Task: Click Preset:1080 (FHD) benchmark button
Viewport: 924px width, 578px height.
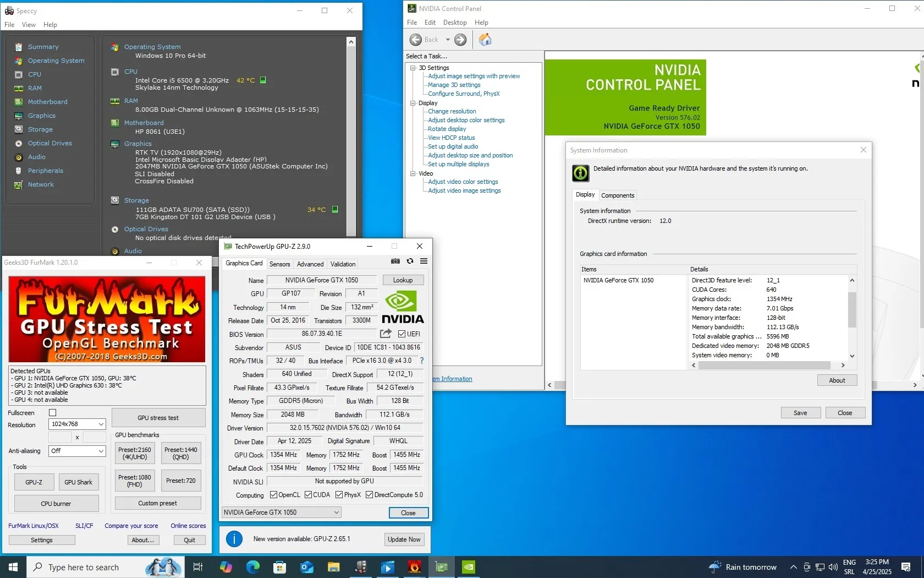Action: pos(135,481)
